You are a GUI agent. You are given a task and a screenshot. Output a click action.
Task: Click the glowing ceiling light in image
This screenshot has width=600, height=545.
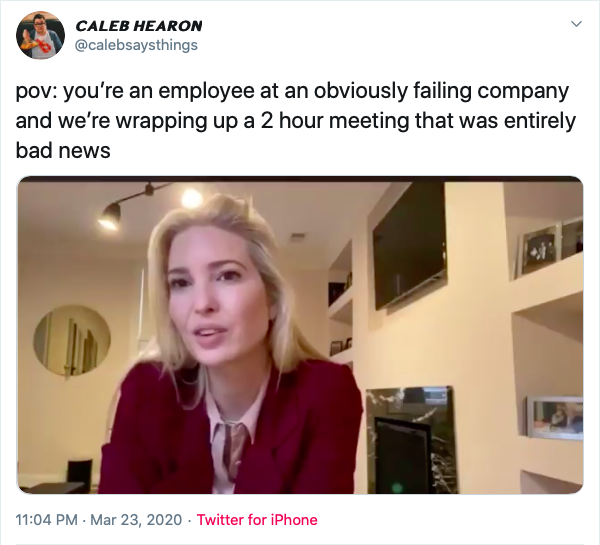point(191,198)
